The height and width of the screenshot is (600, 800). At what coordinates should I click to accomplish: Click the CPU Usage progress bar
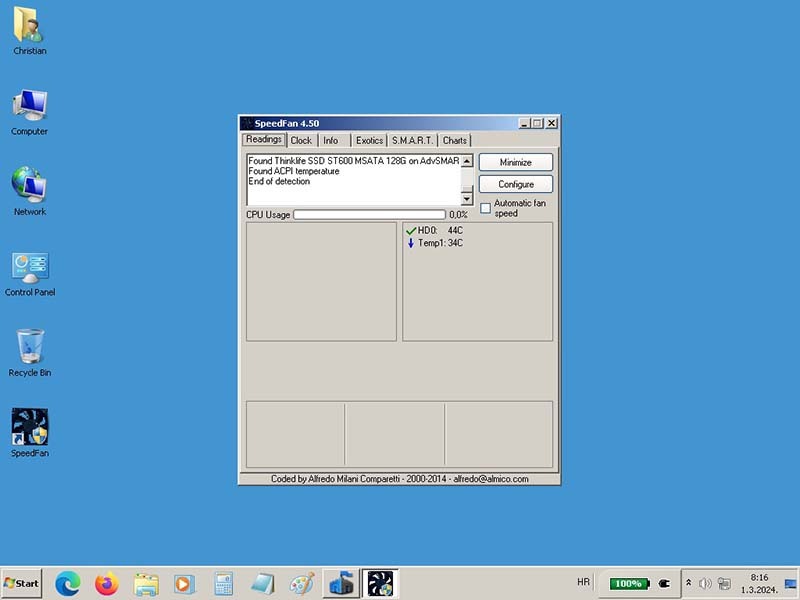[x=369, y=214]
